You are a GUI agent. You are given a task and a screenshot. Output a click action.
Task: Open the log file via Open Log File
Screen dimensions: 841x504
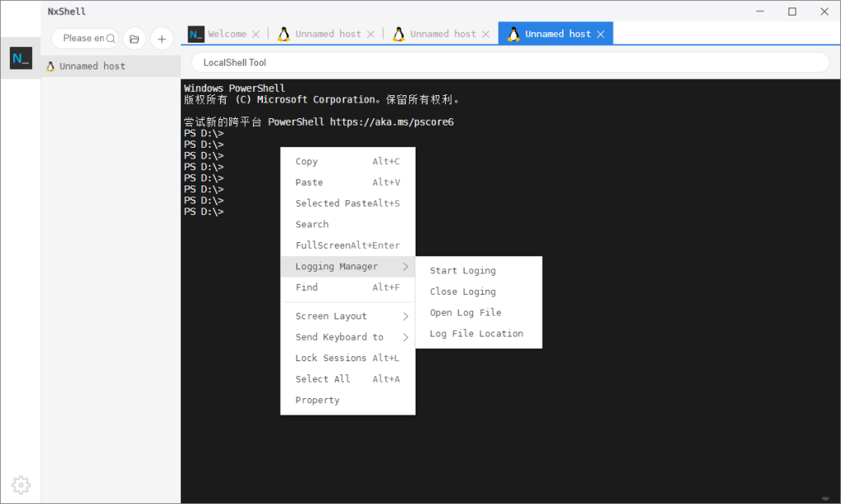(466, 312)
